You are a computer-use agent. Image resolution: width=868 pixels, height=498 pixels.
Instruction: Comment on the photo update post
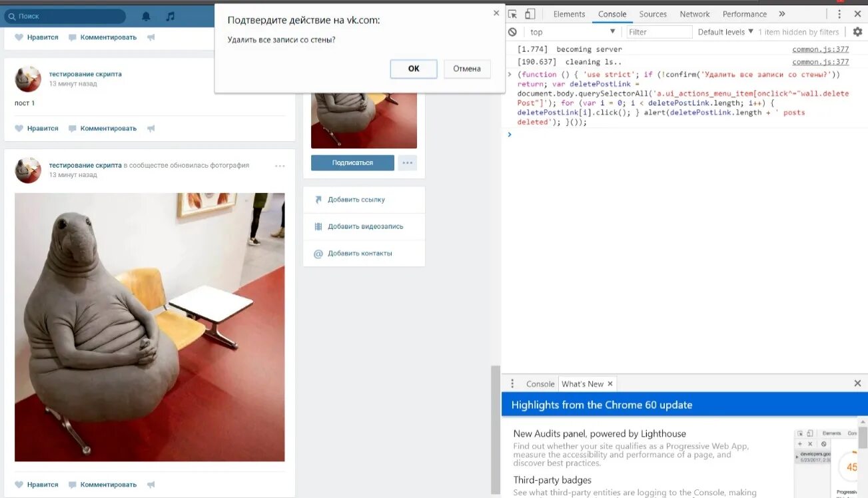click(x=103, y=485)
